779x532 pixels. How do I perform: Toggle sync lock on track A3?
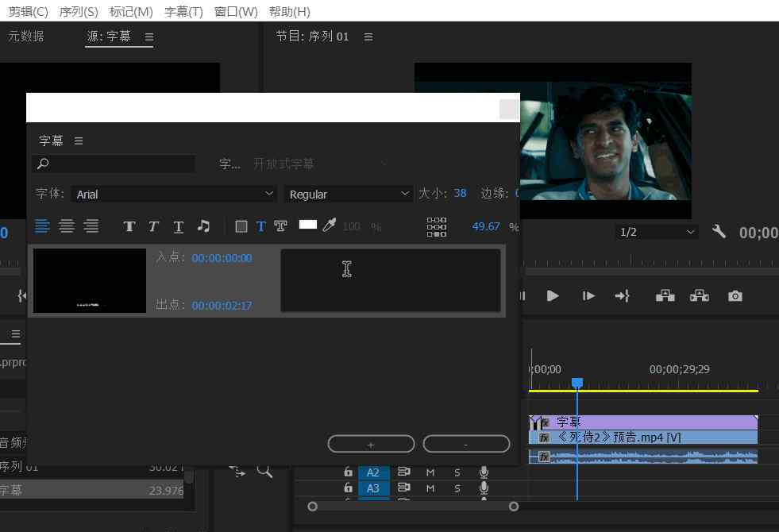point(404,488)
